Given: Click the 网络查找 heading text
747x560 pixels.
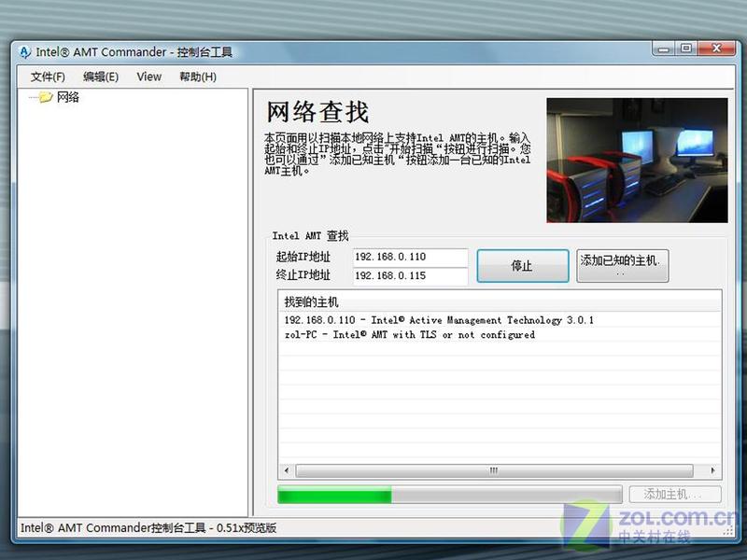Looking at the screenshot, I should [317, 112].
